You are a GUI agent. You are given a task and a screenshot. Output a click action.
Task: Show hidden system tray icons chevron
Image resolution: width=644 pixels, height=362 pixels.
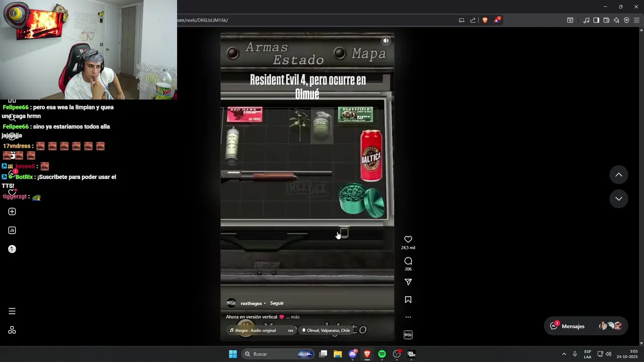click(x=563, y=354)
